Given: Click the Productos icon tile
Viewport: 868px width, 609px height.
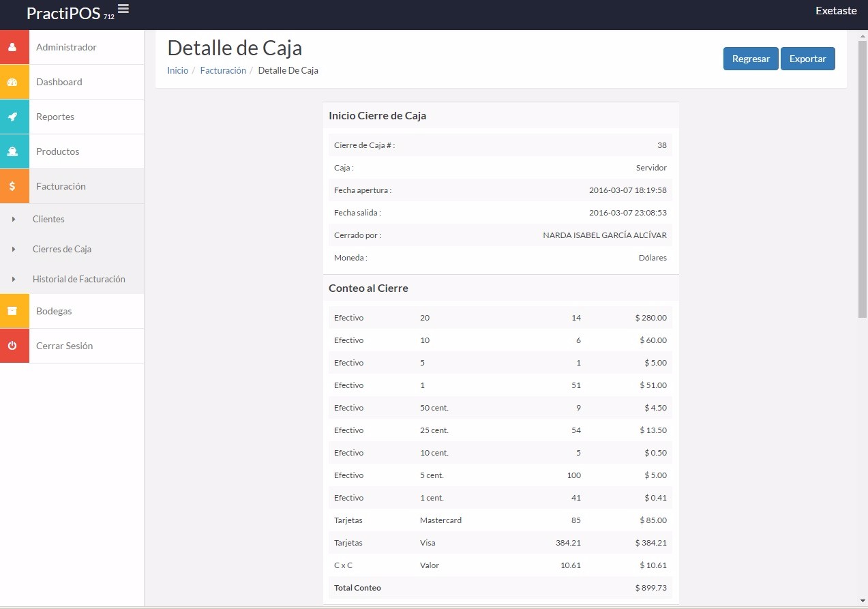Looking at the screenshot, I should click(x=14, y=151).
